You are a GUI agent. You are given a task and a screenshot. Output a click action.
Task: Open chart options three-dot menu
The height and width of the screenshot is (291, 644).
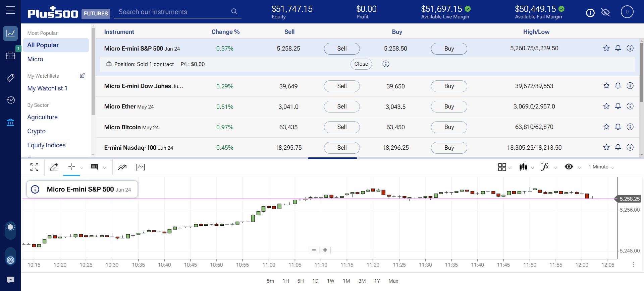[633, 265]
